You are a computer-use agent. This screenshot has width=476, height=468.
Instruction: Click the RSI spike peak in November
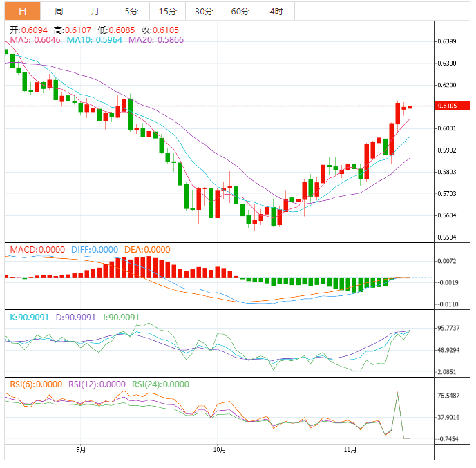click(397, 393)
